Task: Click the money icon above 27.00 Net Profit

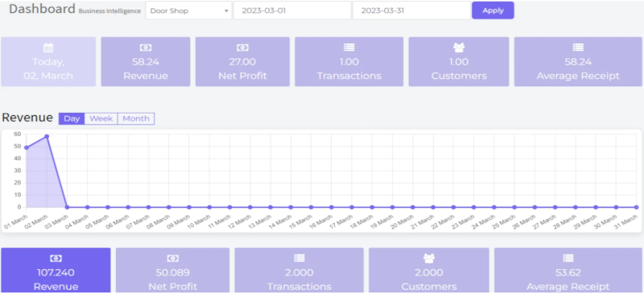Action: click(x=242, y=48)
